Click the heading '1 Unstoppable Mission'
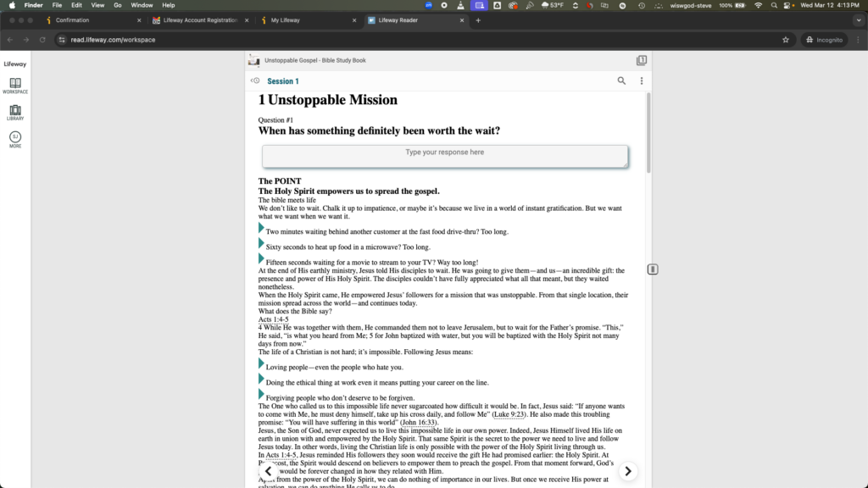 pos(328,100)
